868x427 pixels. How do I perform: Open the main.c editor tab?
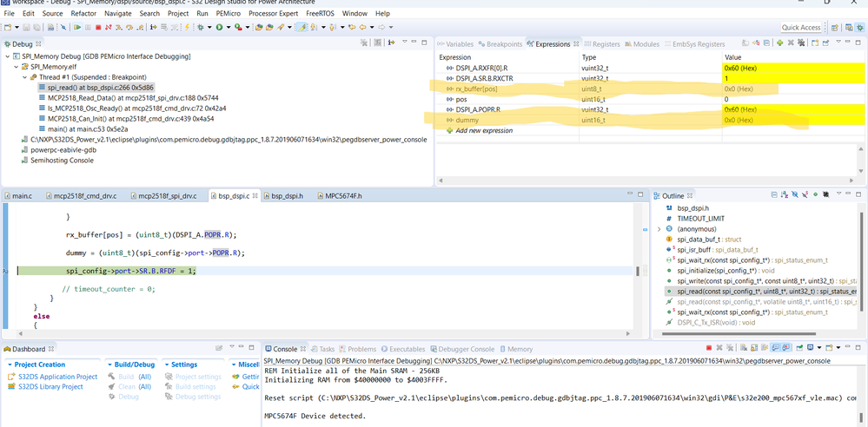click(x=18, y=196)
